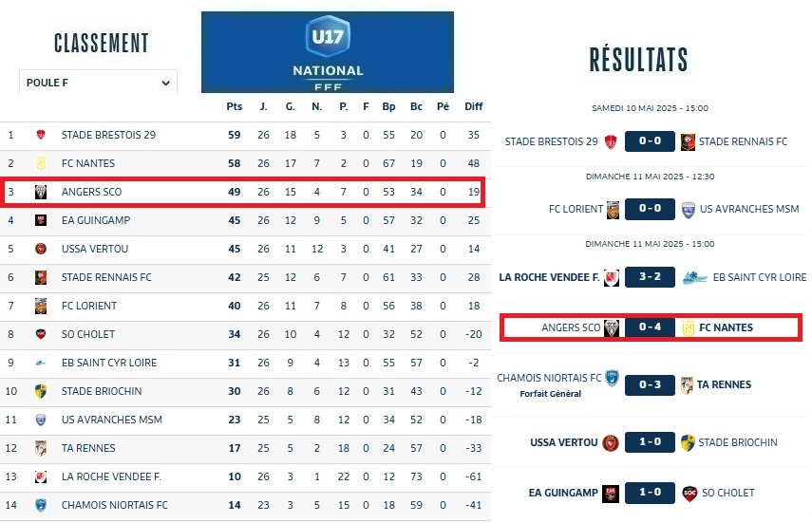Viewport: 812px width, 523px height.
Task: Click the FC Nantes yellow crest in standings
Action: pyautogui.click(x=41, y=163)
